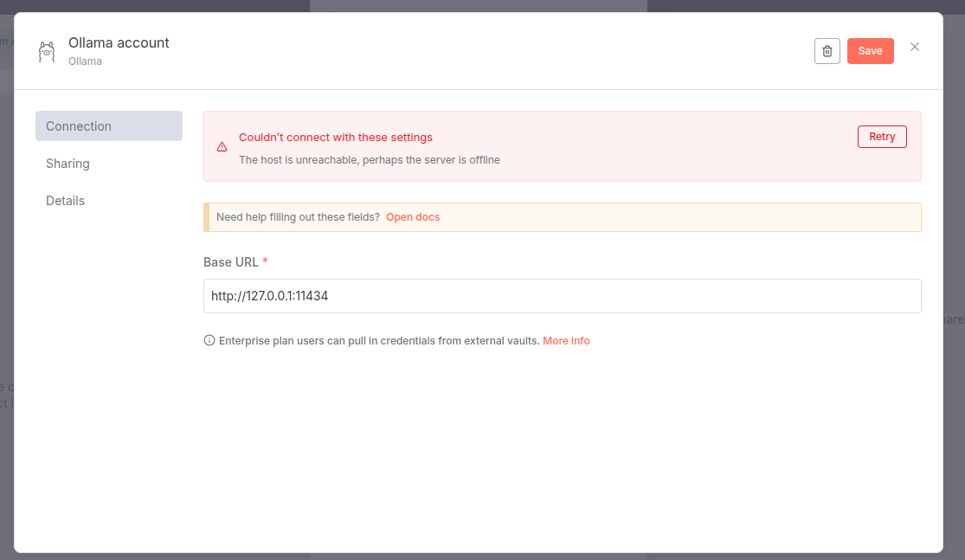Click the Ollama account title to rename

tap(119, 42)
